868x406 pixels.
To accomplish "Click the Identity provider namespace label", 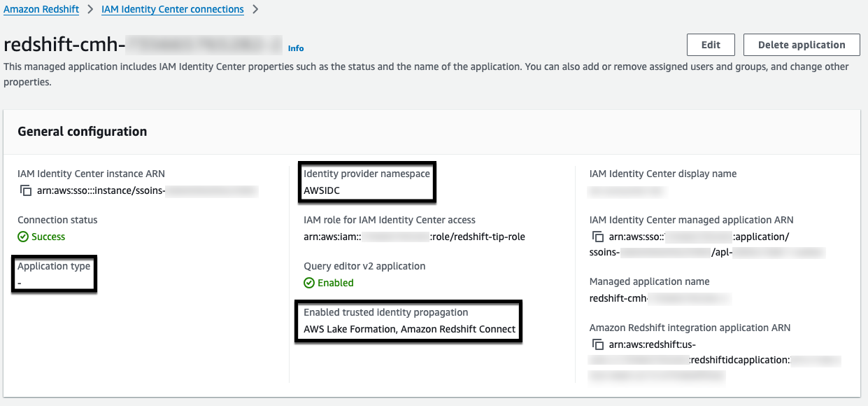I will (x=367, y=174).
